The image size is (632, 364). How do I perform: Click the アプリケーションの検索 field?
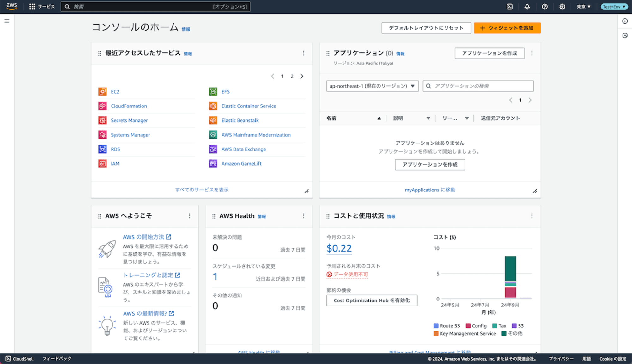[478, 86]
